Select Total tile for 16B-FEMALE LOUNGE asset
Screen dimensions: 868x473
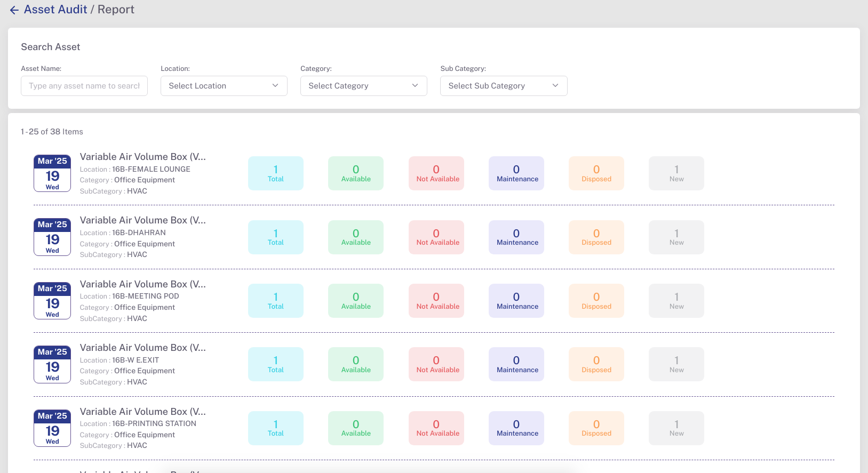(x=275, y=173)
